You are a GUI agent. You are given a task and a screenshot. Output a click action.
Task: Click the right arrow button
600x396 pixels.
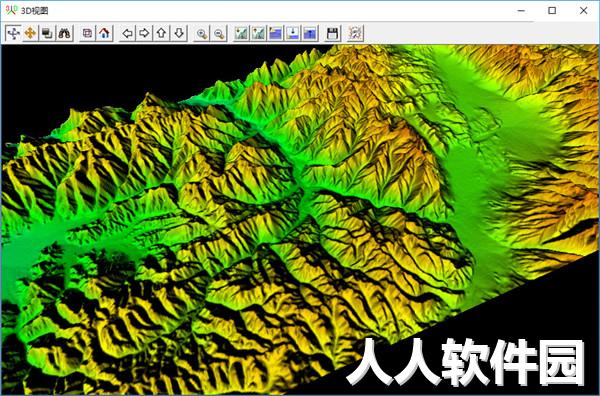click(x=144, y=33)
